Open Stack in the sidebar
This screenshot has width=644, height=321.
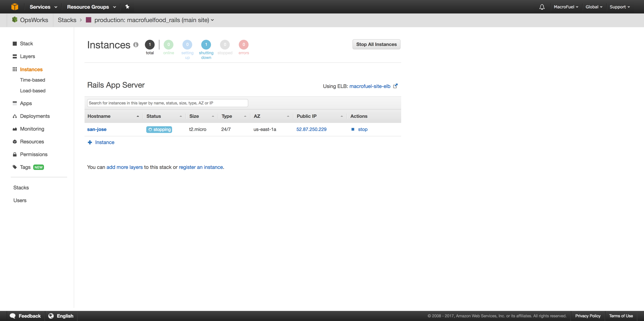(x=26, y=44)
